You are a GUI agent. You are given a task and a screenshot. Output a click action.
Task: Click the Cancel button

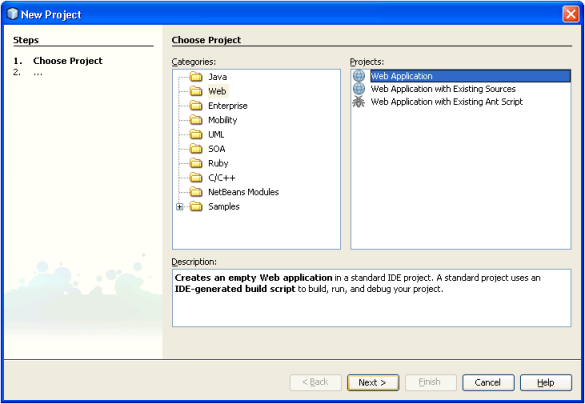[488, 383]
